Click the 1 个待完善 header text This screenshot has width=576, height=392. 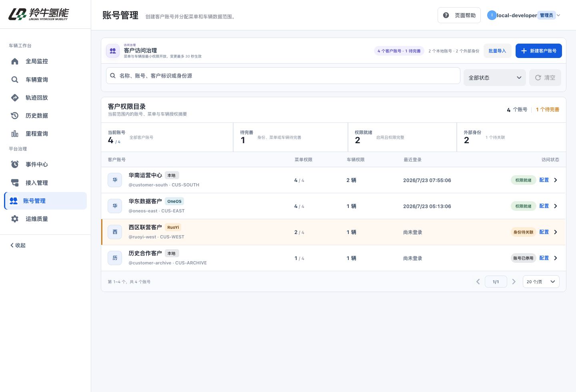[x=548, y=110]
